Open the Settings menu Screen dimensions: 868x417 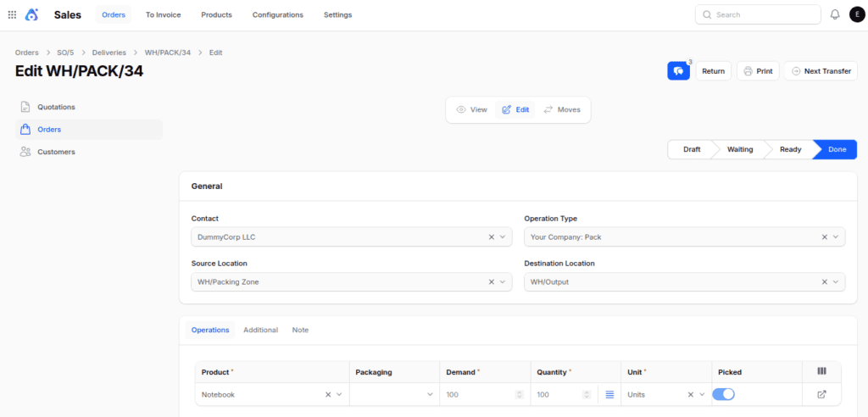[x=337, y=15]
